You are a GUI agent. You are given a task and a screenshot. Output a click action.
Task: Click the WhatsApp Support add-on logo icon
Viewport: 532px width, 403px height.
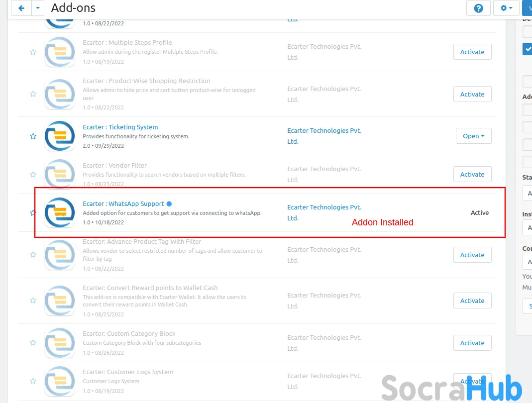[60, 213]
